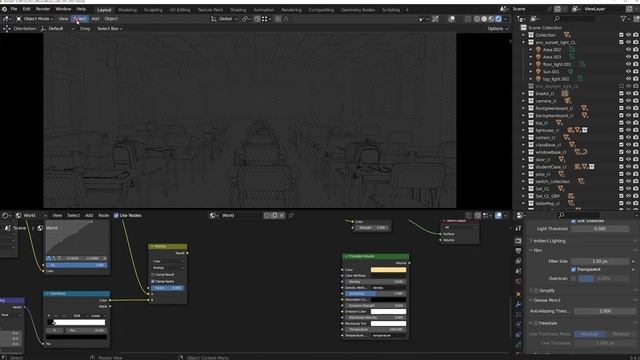The image size is (640, 360).
Task: Click the lightcase_cl collection icon
Action: coord(531,130)
